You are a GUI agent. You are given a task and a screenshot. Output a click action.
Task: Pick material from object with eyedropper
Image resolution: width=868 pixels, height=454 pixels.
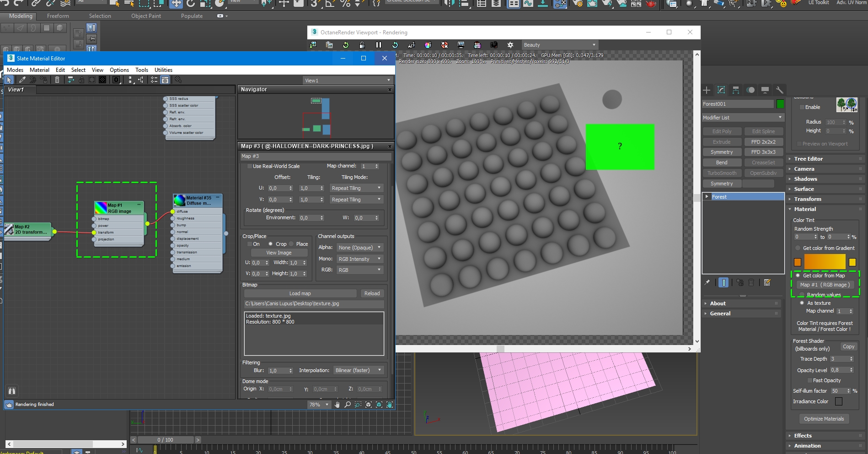click(22, 80)
